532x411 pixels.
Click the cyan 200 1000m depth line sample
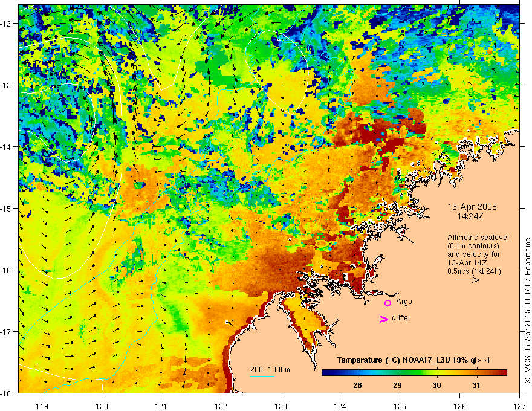click(262, 376)
